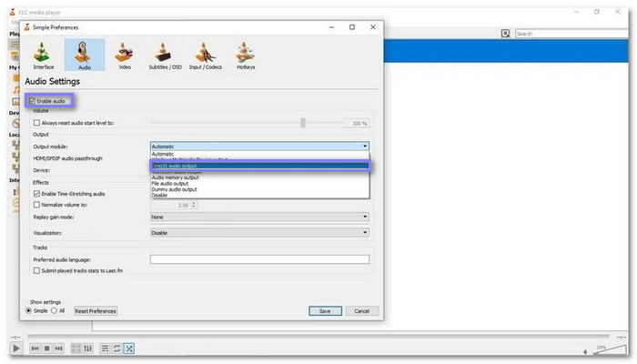This screenshot has width=637, height=364.
Task: Choose Dummy audio output option
Action: [x=259, y=189]
